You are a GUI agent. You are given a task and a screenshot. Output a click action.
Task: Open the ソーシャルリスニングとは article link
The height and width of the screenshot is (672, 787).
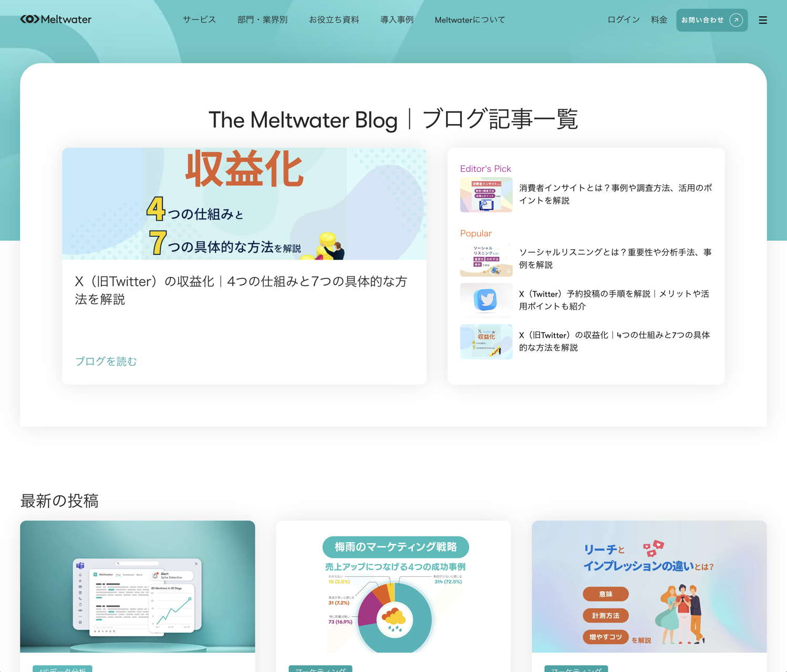616,259
